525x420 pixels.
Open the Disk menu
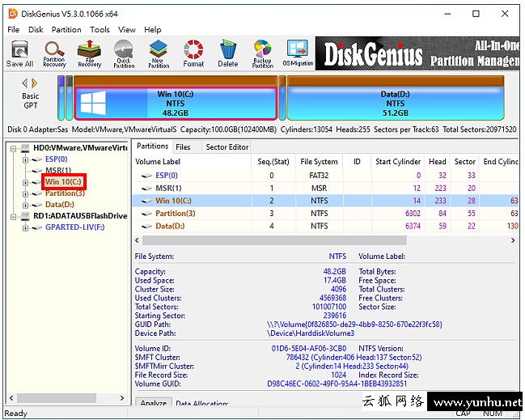[x=36, y=29]
